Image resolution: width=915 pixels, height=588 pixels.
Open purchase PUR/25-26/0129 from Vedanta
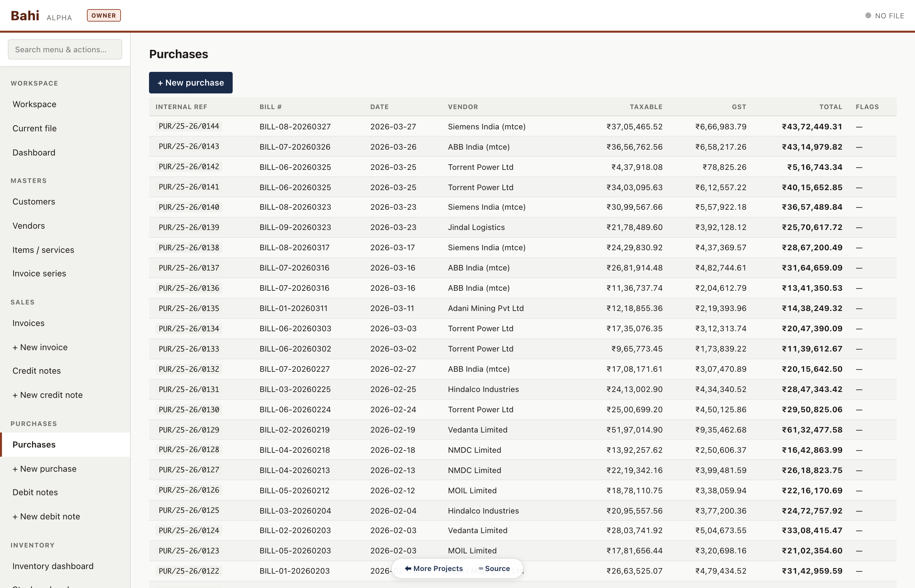(189, 430)
